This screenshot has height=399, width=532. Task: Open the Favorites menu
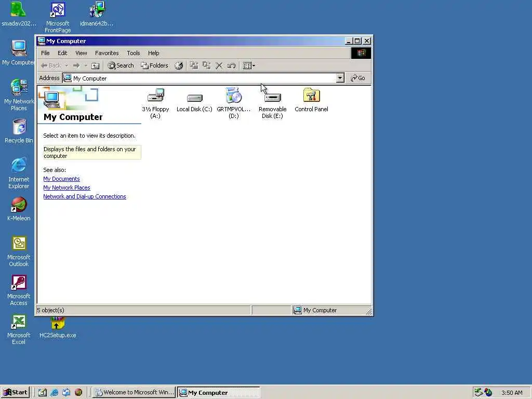click(107, 53)
